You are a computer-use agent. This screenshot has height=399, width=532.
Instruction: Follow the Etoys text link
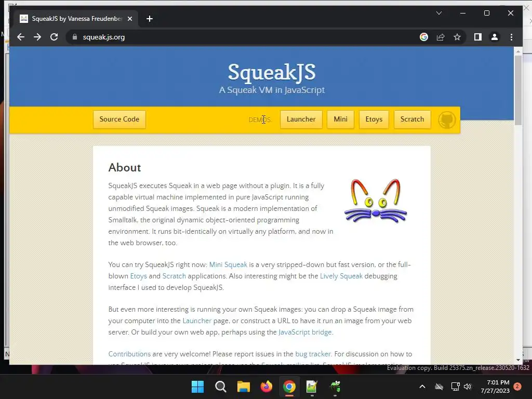[138, 276]
